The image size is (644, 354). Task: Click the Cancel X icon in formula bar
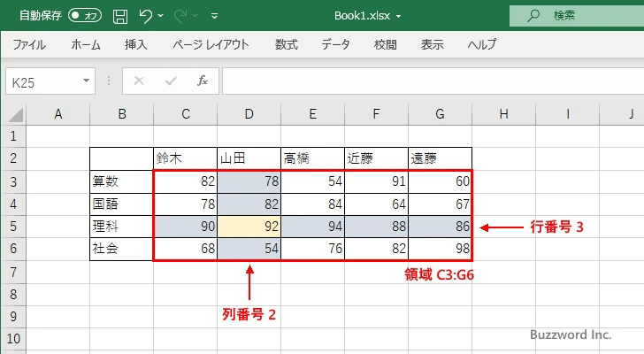point(138,81)
